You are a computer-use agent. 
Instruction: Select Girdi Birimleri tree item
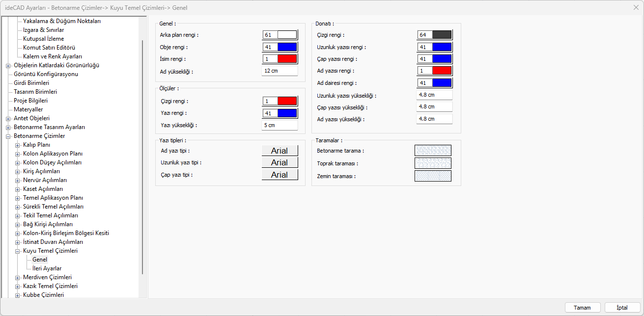31,83
